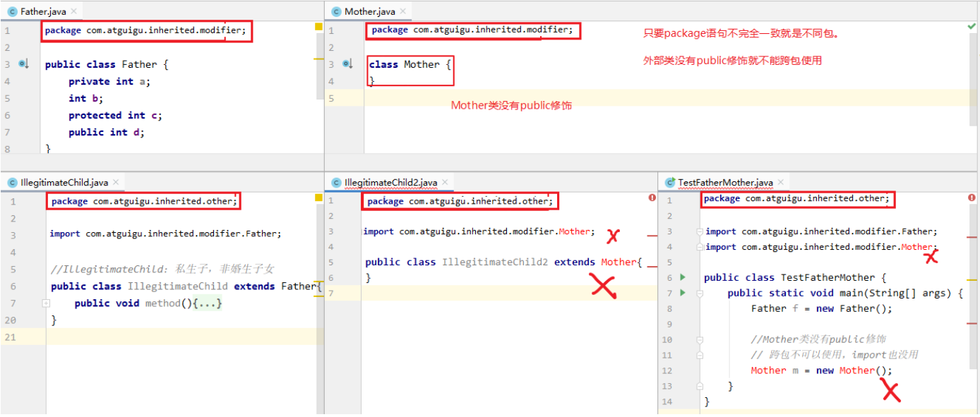Close the Mother.java tab
The width and height of the screenshot is (980, 417).
[x=405, y=11]
